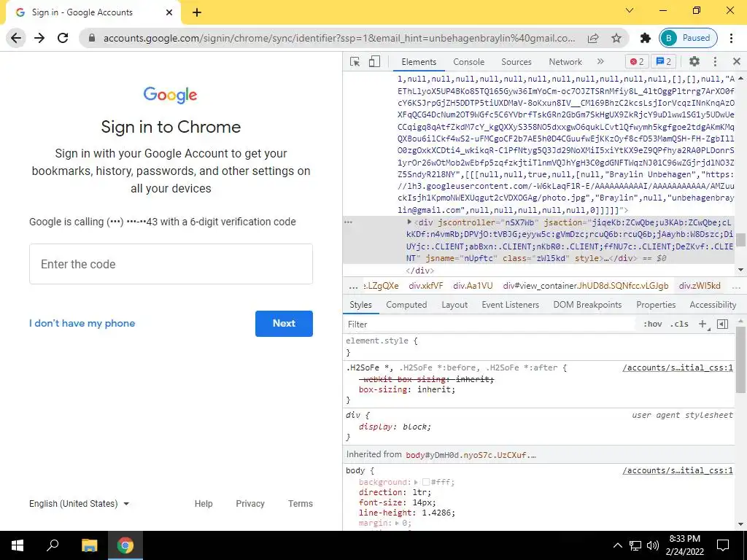Open the Event Listeners pane tab
Screen dimensions: 747x560
coord(510,305)
